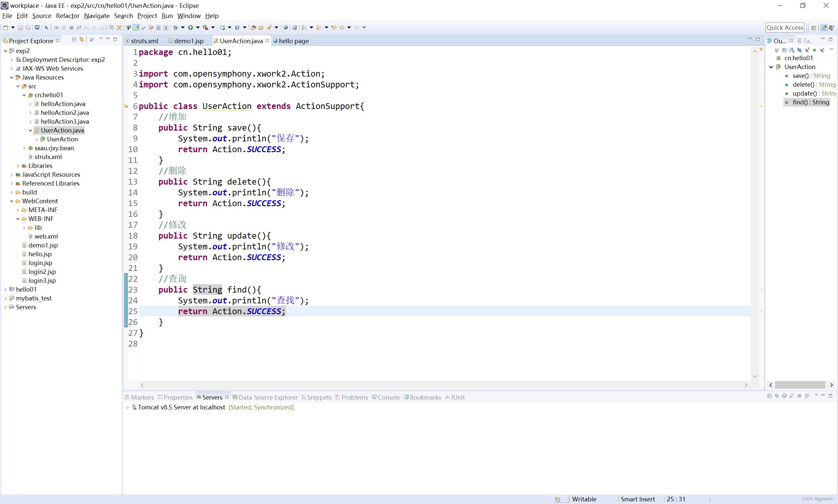838x504 pixels.
Task: Open the Refactor menu
Action: tap(68, 16)
